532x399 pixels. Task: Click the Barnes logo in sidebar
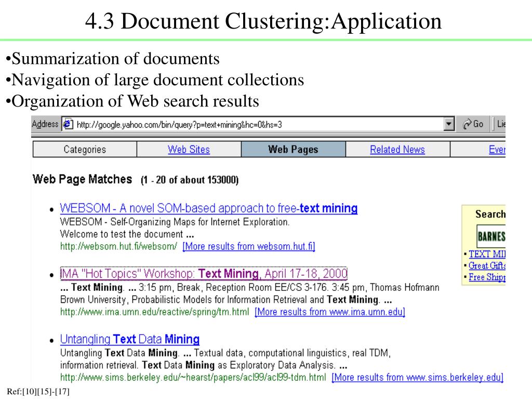tap(491, 236)
